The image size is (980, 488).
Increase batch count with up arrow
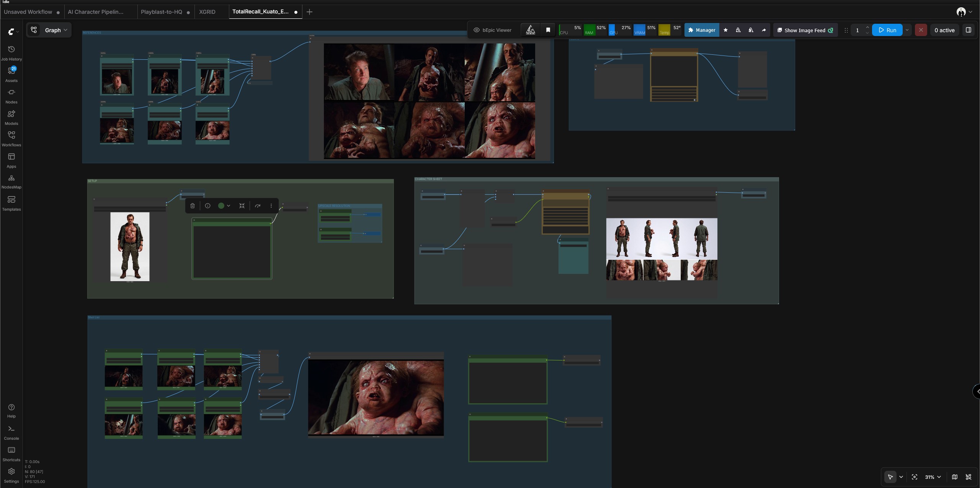(867, 27)
